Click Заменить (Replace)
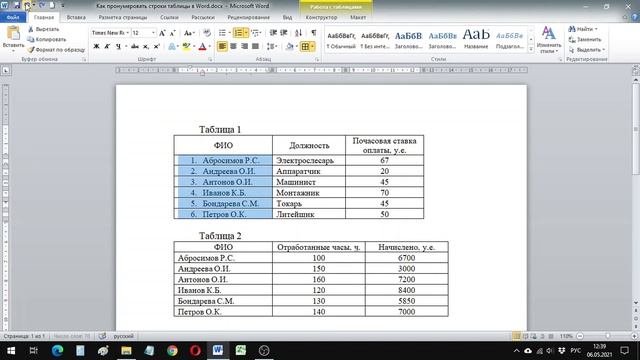 tap(585, 40)
